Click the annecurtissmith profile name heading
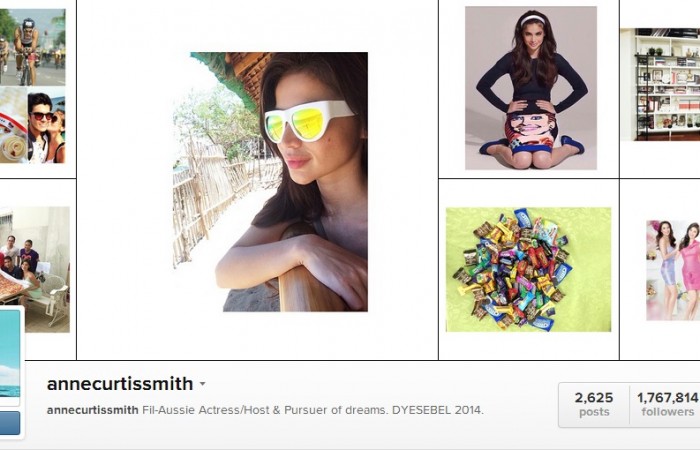Screen dimensions: 700x450 [120, 384]
